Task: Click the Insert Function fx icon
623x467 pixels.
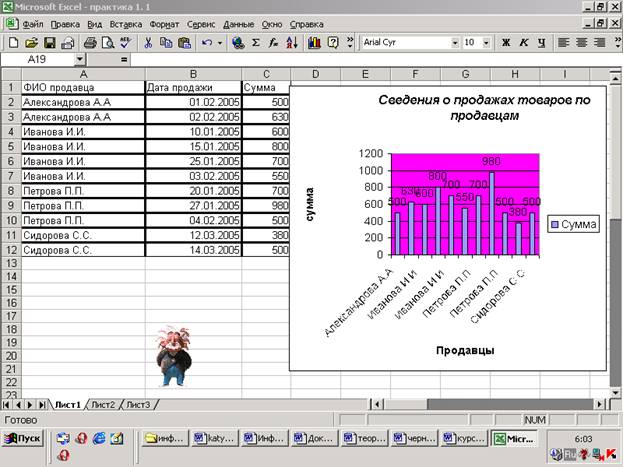Action: 273,43
